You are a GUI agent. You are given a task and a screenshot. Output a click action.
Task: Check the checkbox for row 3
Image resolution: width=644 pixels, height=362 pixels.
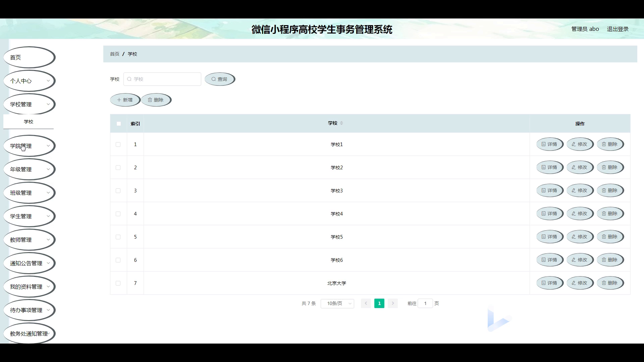click(x=118, y=191)
